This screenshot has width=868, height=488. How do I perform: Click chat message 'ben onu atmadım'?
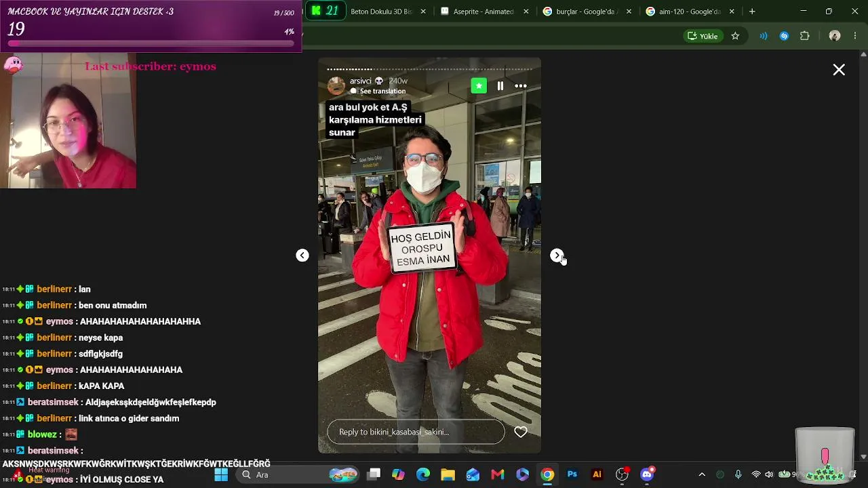[113, 305]
